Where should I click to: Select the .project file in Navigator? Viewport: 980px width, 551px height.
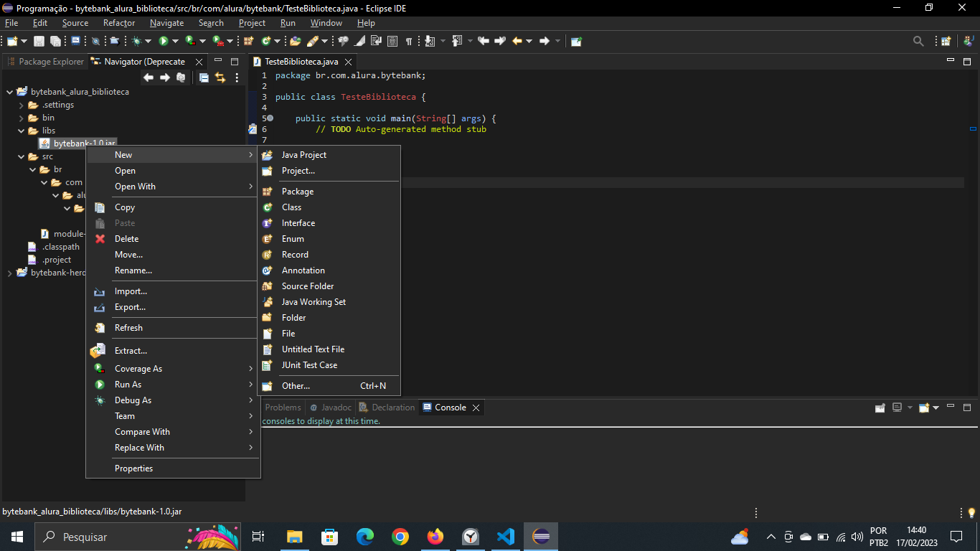50,260
